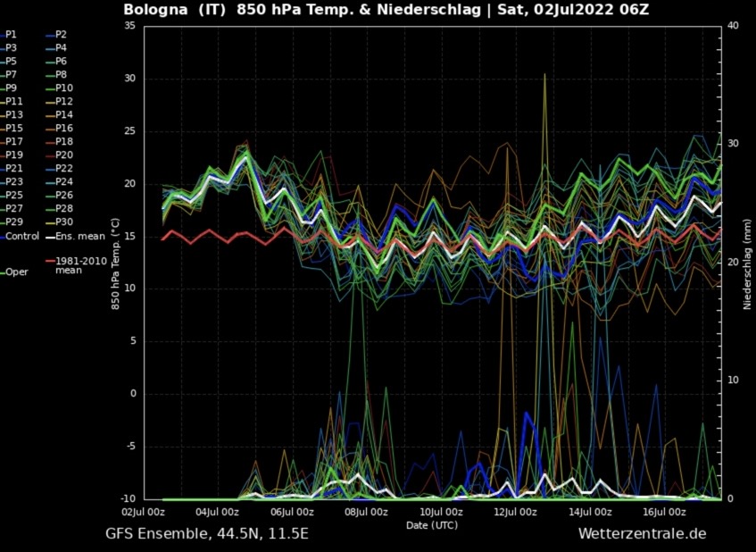756x552 pixels.
Task: Click the Ens. mean legend entry
Action: 76,237
